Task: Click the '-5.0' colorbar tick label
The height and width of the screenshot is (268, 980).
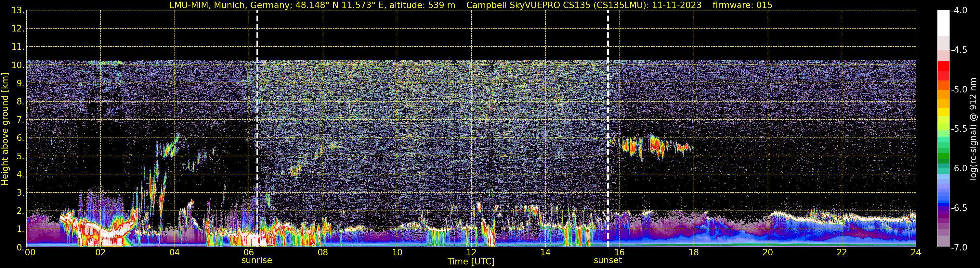Action: pos(959,89)
